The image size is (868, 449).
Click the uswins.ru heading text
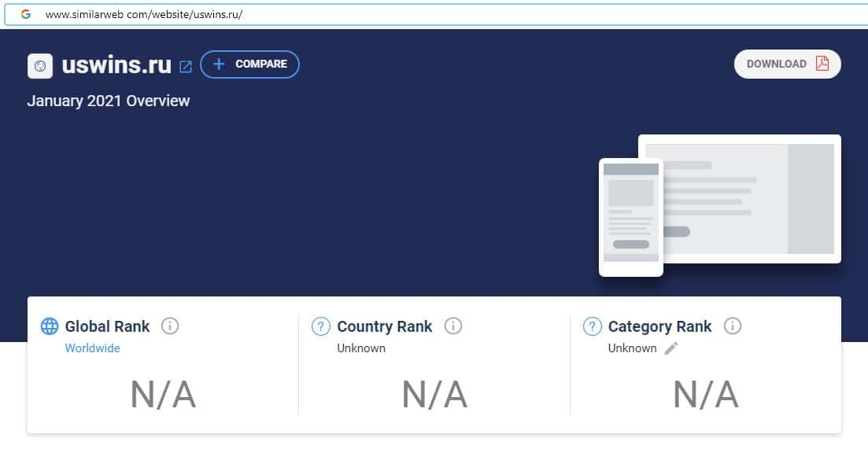[116, 65]
